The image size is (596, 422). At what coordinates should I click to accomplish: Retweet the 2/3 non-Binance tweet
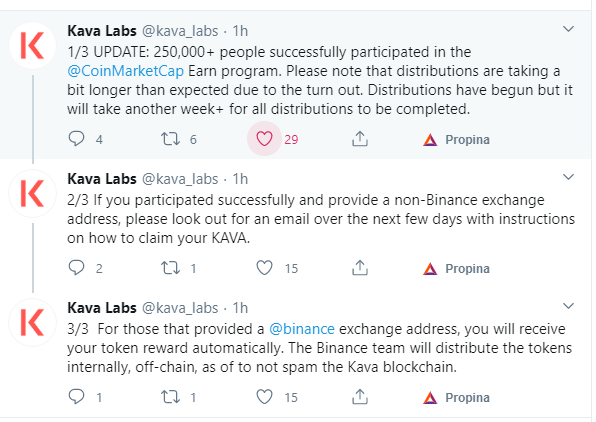pos(170,268)
